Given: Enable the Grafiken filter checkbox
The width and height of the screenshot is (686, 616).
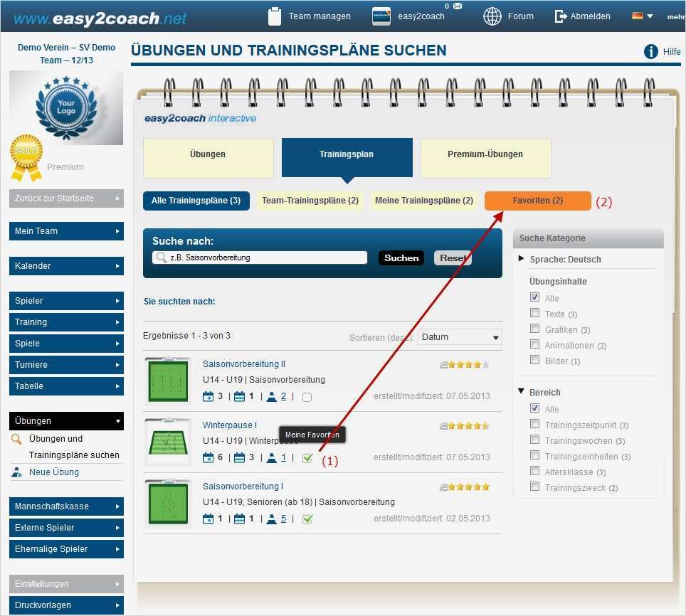Looking at the screenshot, I should tap(534, 329).
